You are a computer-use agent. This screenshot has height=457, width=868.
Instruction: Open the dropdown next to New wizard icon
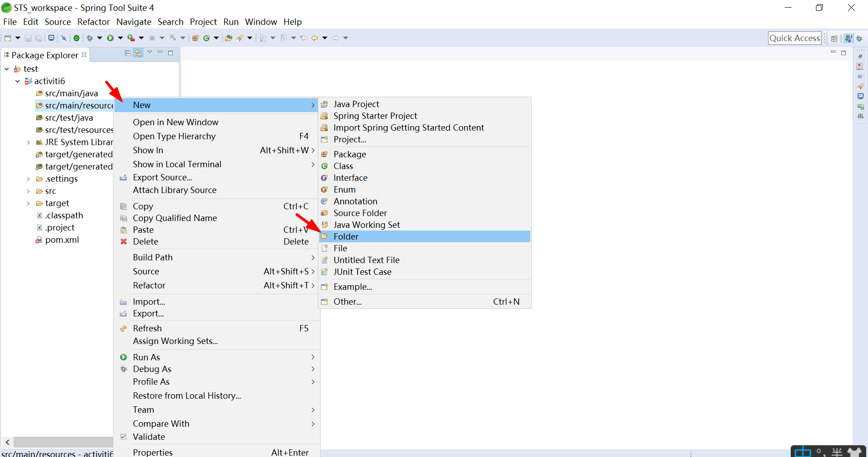coord(18,38)
